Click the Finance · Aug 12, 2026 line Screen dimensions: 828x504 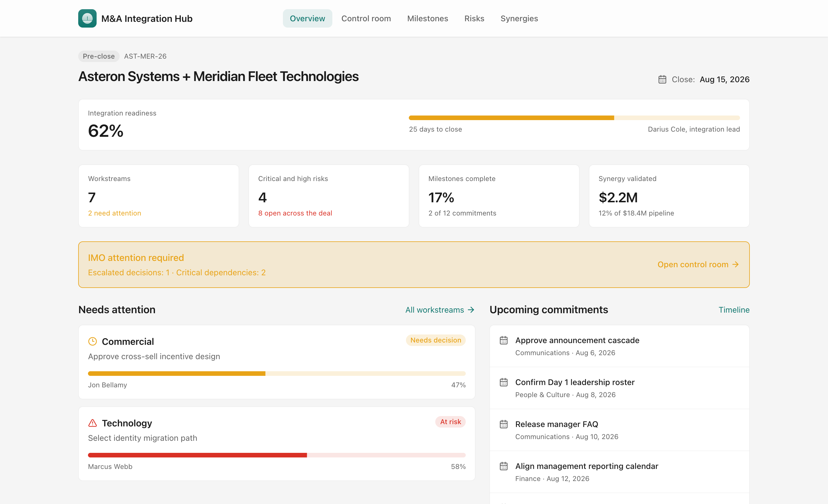click(552, 479)
